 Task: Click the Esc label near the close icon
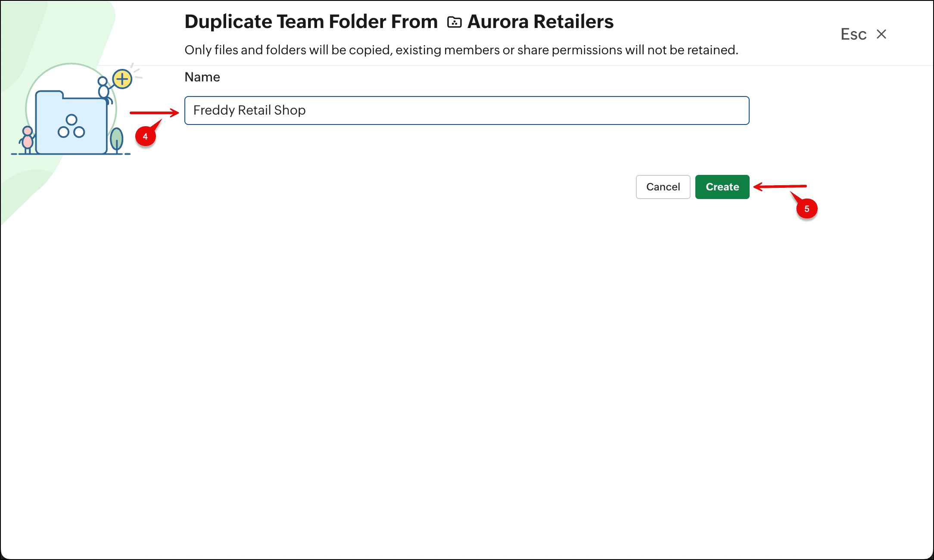pyautogui.click(x=853, y=34)
